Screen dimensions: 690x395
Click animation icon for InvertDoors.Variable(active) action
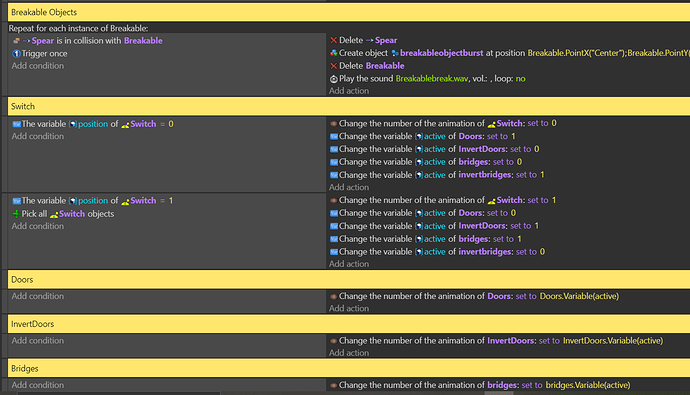click(x=334, y=340)
